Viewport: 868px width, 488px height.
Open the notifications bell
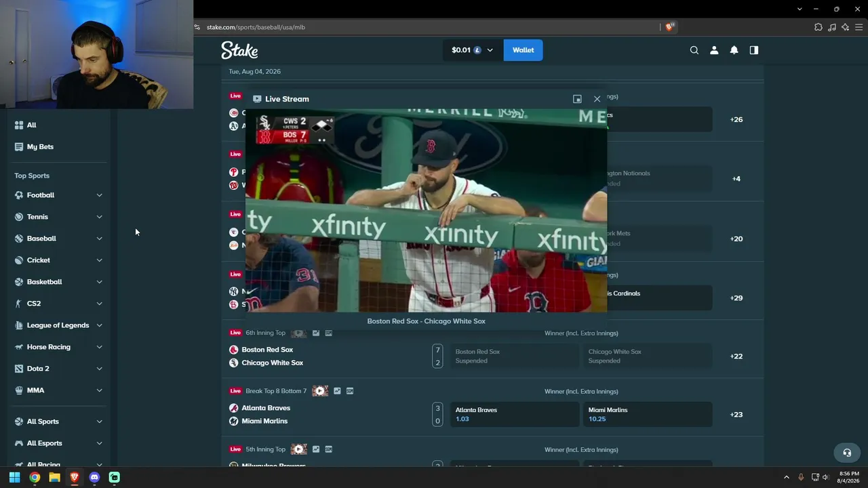pos(734,50)
